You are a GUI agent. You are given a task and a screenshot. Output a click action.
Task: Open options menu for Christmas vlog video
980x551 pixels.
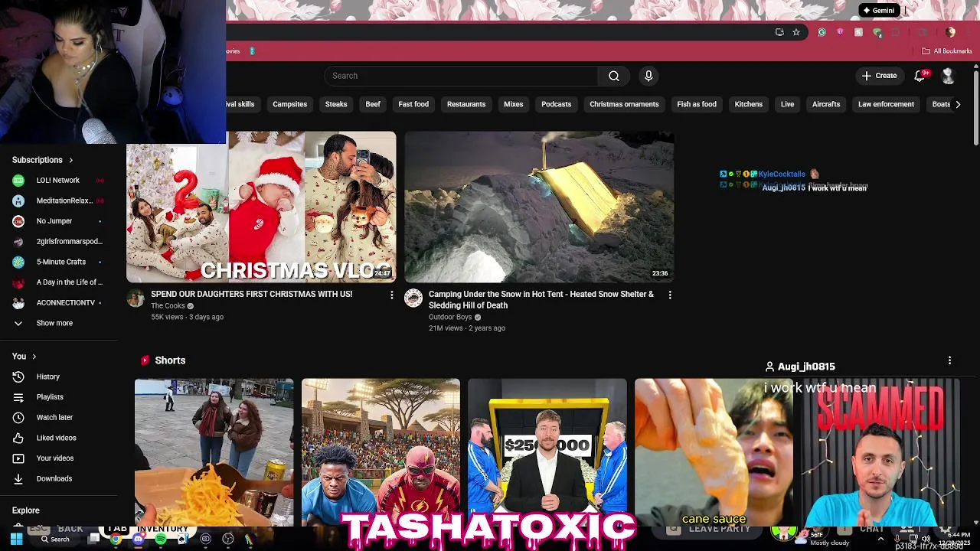392,295
